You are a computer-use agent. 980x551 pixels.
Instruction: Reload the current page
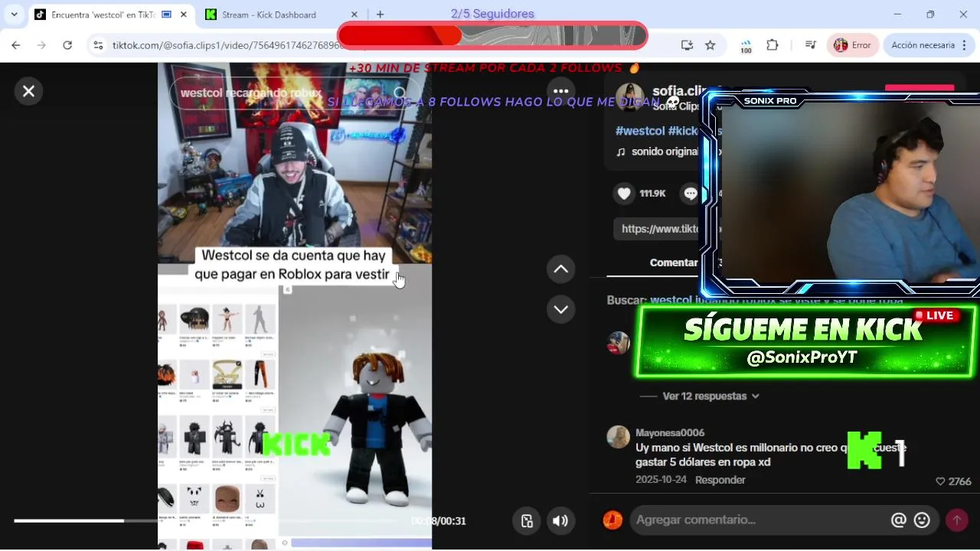67,45
